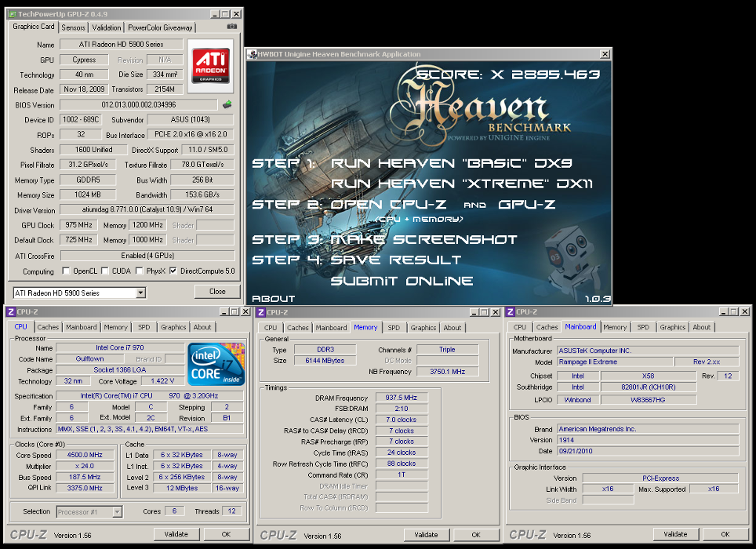Click the HWBOT Heaven window title icon
Image resolution: width=756 pixels, height=549 pixels.
[x=252, y=54]
